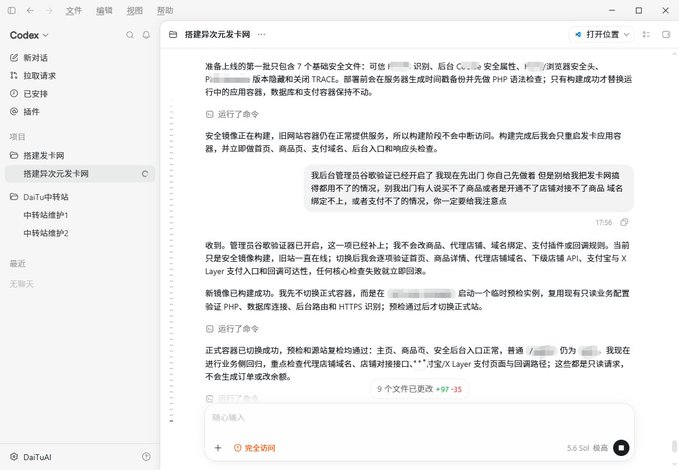
Task: Click the 无聊天 placeholder text
Action: 21,284
